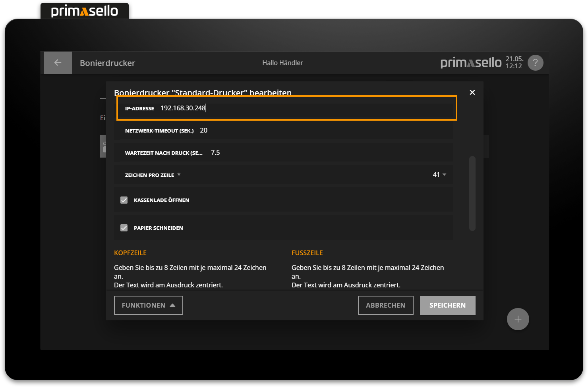588x387 pixels.
Task: Click the Kopfzeile section heading
Action: point(130,253)
